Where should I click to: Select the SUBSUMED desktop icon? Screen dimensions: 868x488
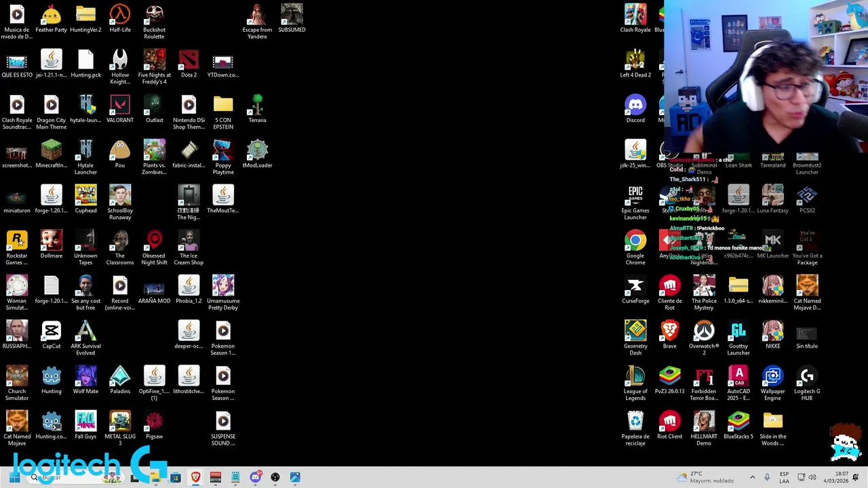292,19
